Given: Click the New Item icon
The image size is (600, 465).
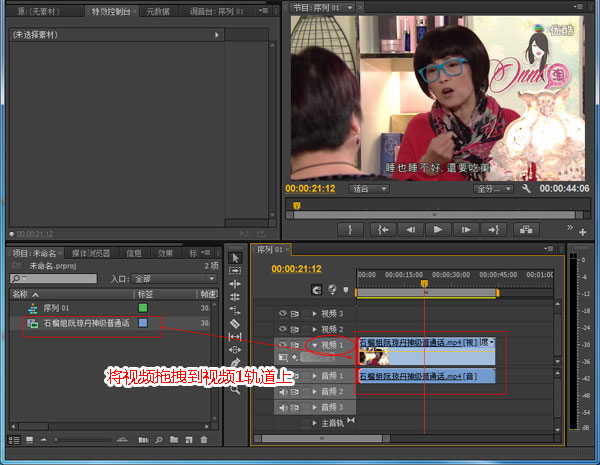Looking at the screenshot, I should [x=189, y=440].
